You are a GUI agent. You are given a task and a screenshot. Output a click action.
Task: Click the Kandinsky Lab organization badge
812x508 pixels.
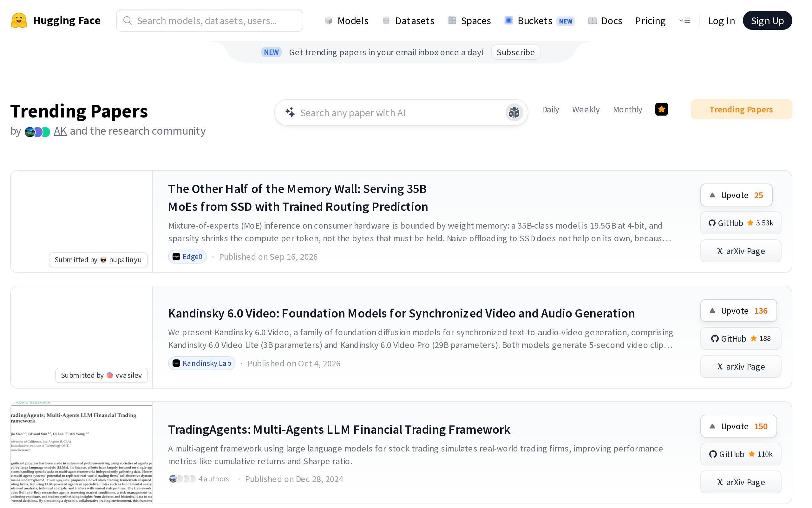[x=202, y=363]
